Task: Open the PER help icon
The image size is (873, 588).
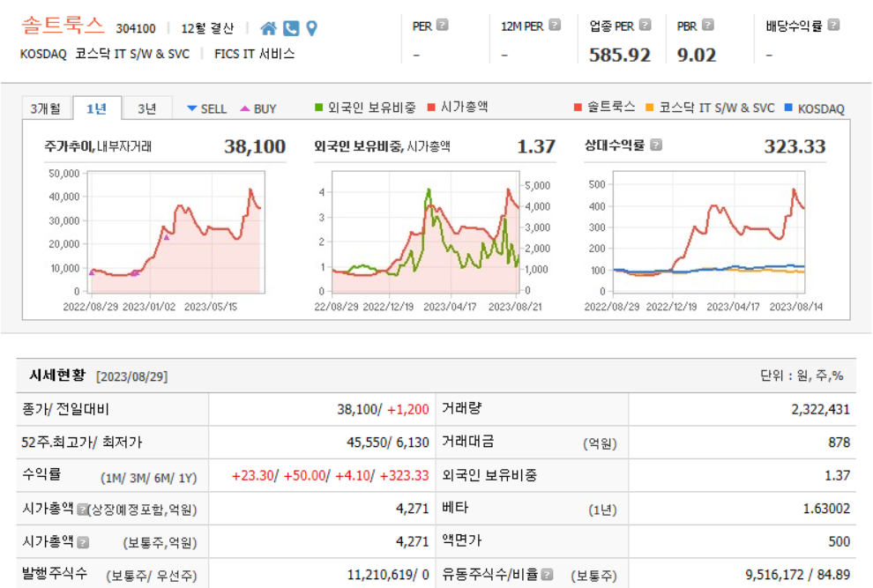Action: click(x=444, y=25)
